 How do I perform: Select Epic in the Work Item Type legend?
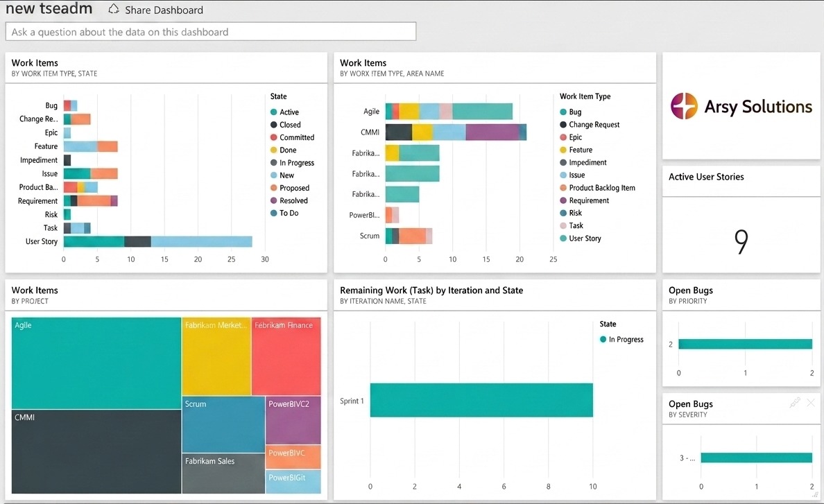pos(571,137)
